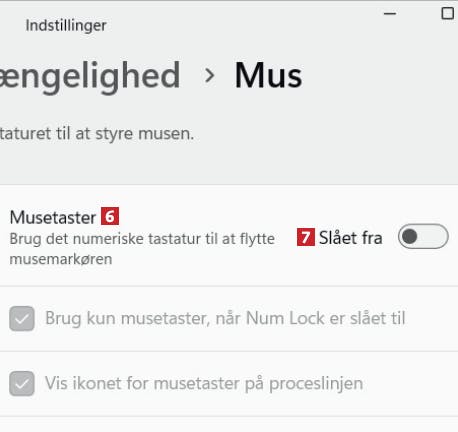
Task: Click the breadcrumb chevron arrow before Mus
Action: pos(209,75)
